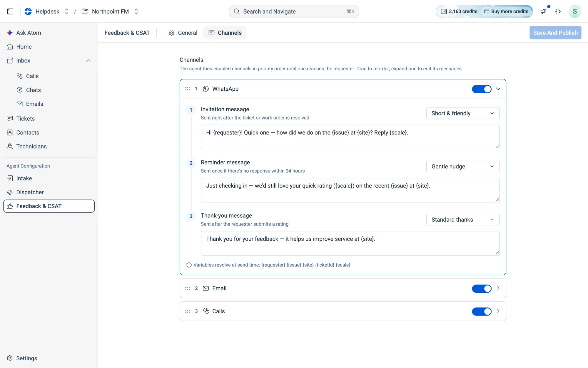Open Chats under Inbox
Viewport: 588px width, 368px height.
(54, 90)
